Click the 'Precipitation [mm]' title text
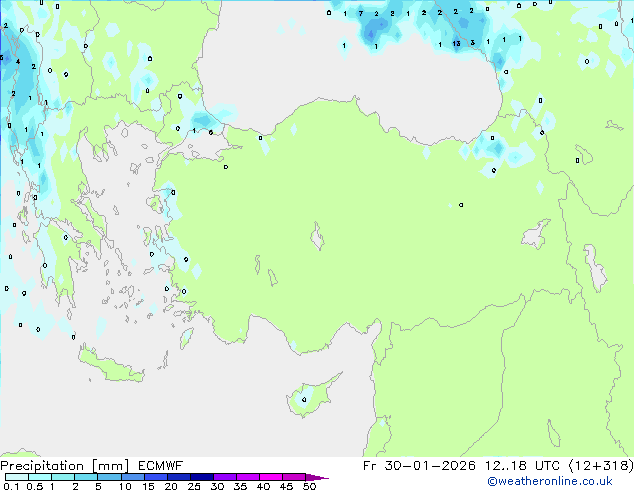 pos(64,466)
